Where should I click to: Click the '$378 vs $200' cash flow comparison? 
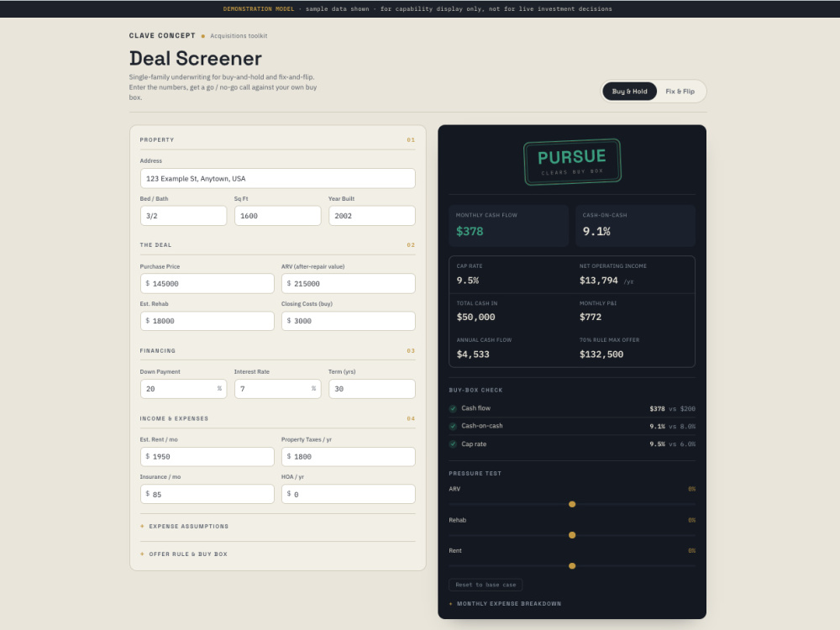tap(672, 409)
